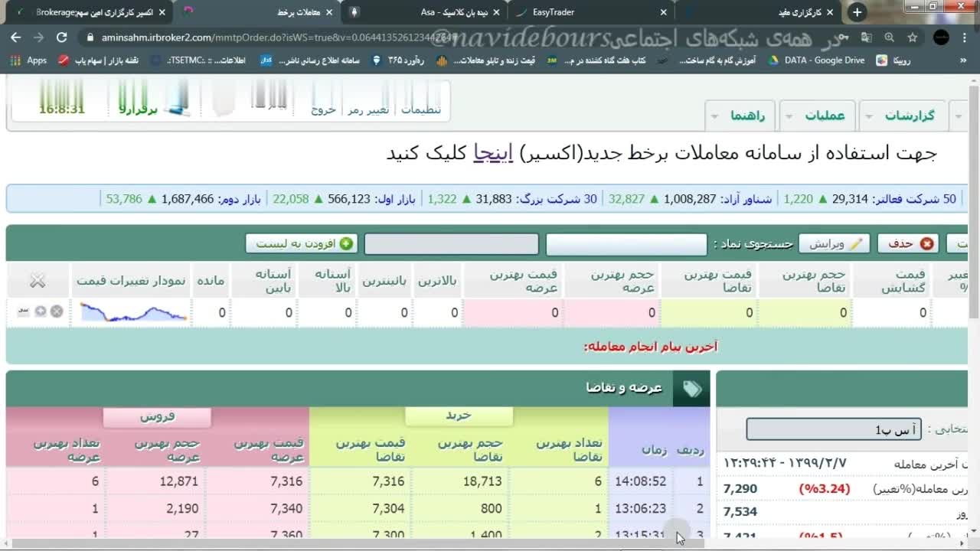Open the 'عملیات' operations menu
The height and width of the screenshot is (551, 980).
[825, 116]
